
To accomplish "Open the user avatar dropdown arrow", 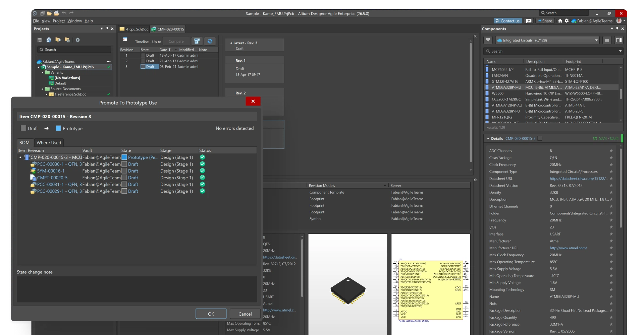I will 624,21.
